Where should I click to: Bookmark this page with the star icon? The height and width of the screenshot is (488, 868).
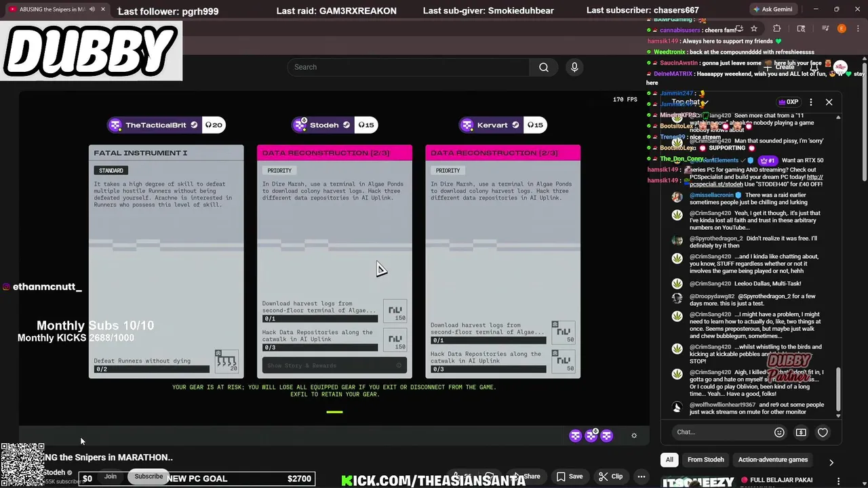pyautogui.click(x=754, y=28)
